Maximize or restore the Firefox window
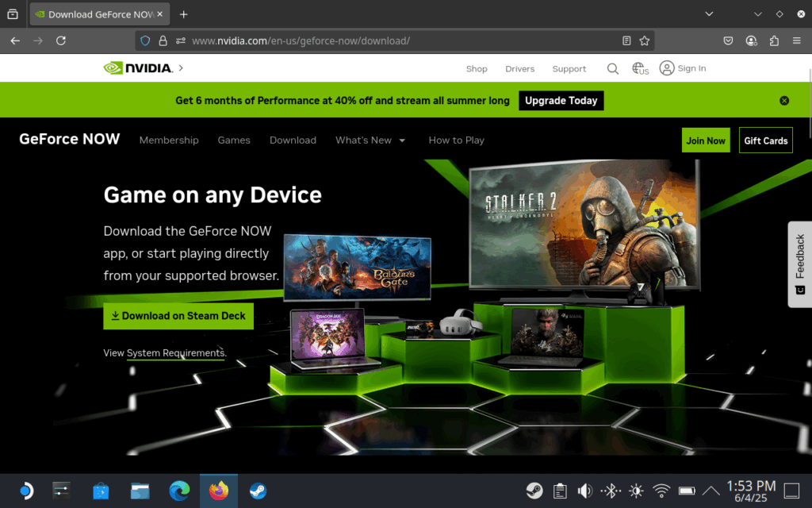 coord(779,14)
